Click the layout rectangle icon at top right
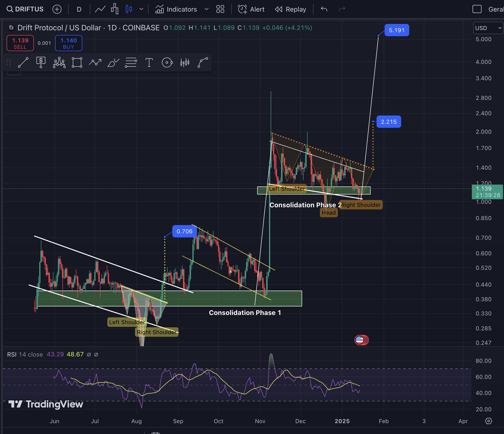The image size is (504, 434). point(477,9)
